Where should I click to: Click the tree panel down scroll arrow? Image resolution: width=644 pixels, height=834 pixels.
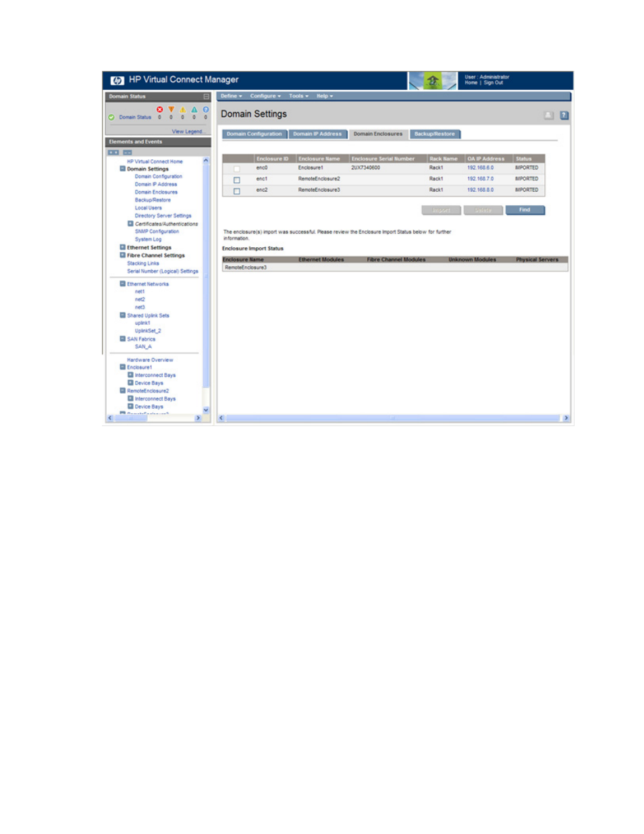pyautogui.click(x=206, y=410)
